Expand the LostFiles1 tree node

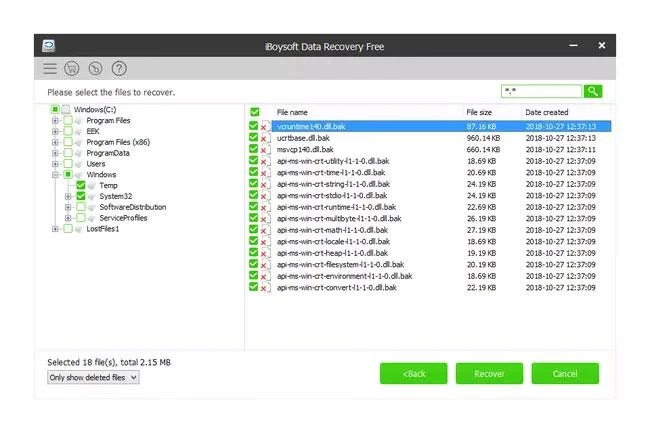point(55,229)
